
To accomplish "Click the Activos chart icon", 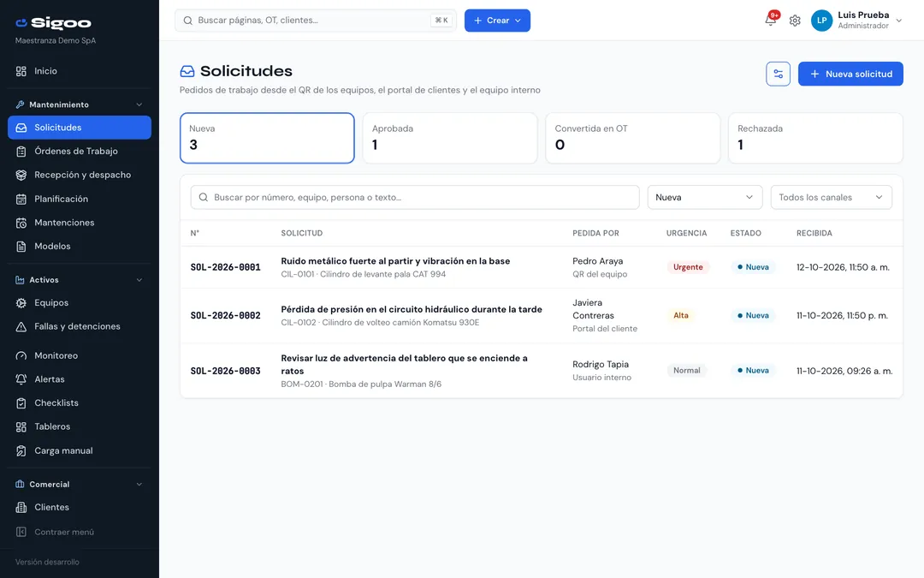I will [x=20, y=280].
